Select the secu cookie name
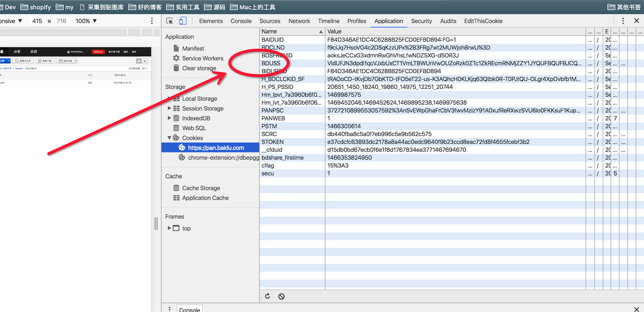 (268, 173)
